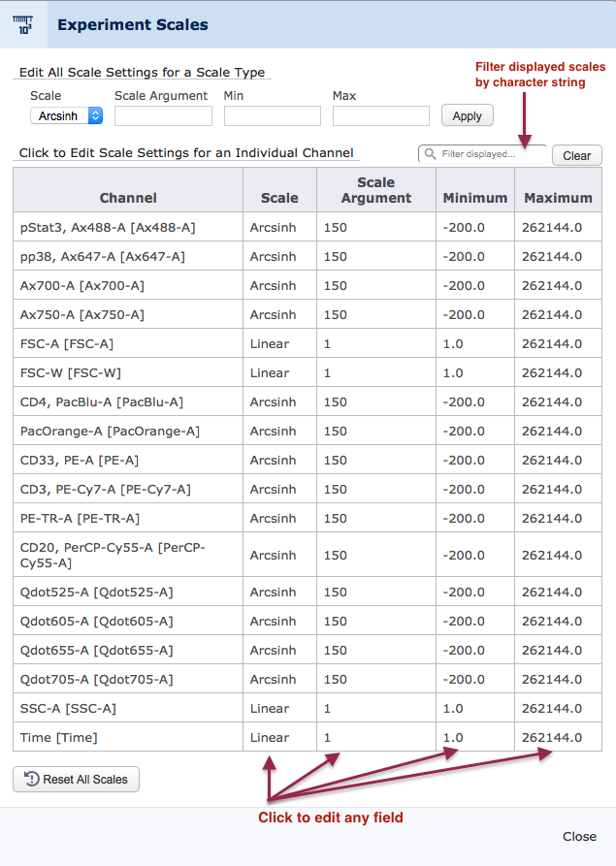Edit Scale Argument for CD33, PE-A
Screen dimensions: 616x866
click(376, 460)
